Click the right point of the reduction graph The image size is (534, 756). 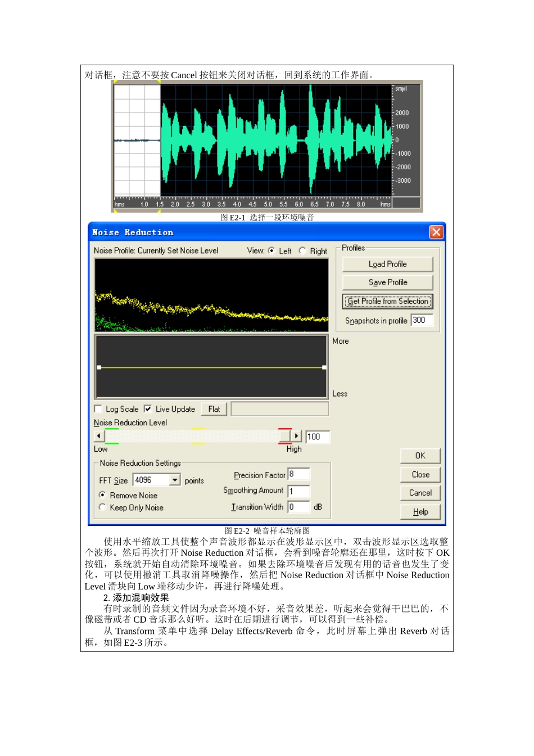[324, 367]
